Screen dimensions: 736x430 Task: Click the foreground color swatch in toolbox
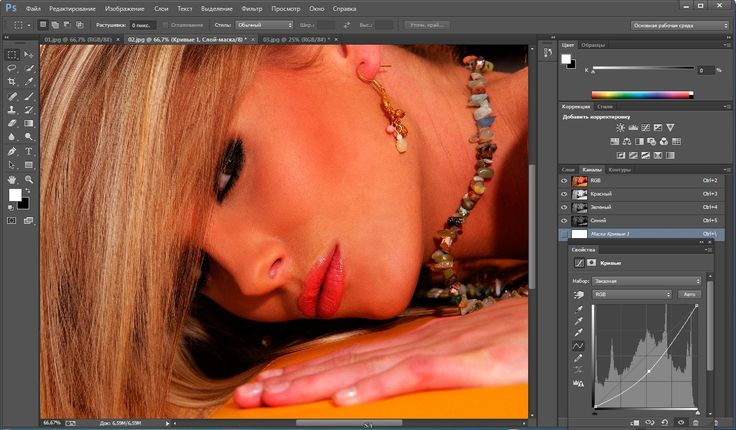tap(15, 195)
